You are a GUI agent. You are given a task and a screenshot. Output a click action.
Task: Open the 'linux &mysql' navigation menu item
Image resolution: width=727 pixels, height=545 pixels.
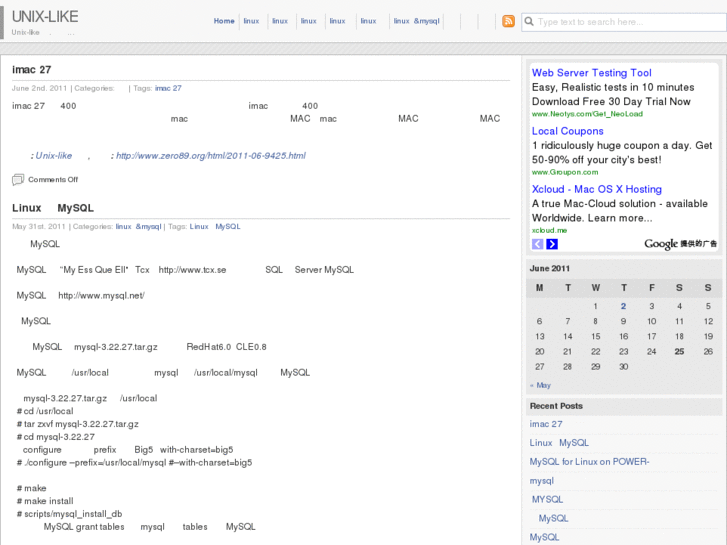(416, 21)
